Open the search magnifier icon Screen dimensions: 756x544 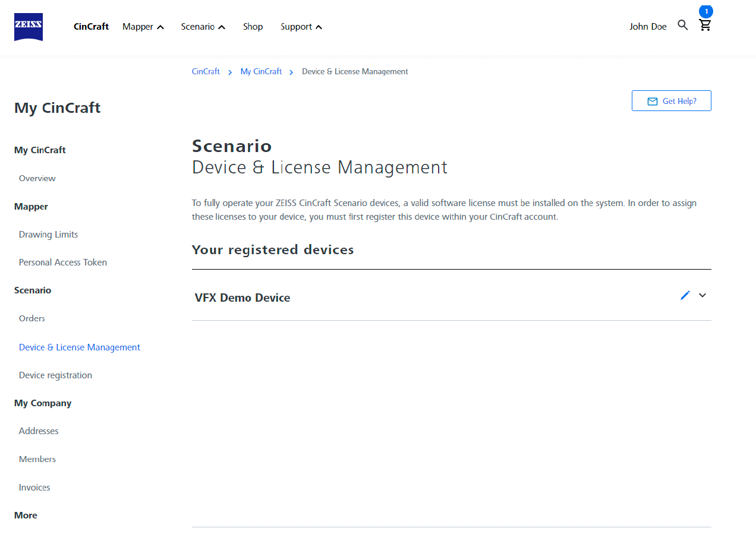pos(683,25)
